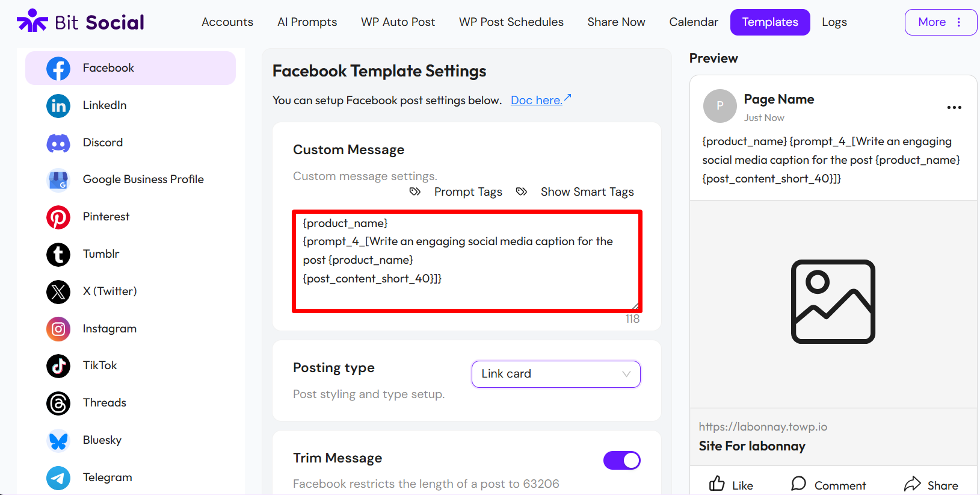Viewport: 980px width, 495px height.
Task: Go to WP Post Schedules tab
Action: (x=511, y=22)
